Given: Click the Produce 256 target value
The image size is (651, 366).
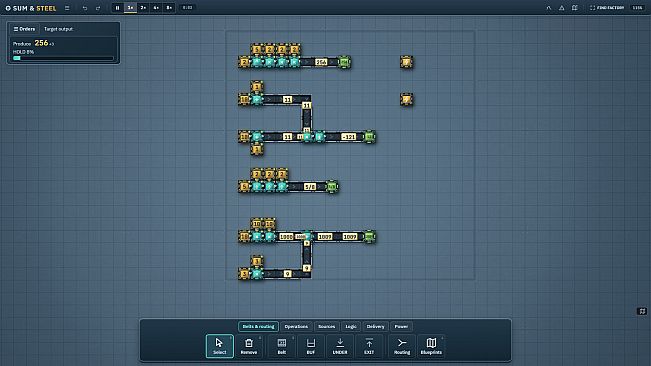Looking at the screenshot, I should click(41, 43).
